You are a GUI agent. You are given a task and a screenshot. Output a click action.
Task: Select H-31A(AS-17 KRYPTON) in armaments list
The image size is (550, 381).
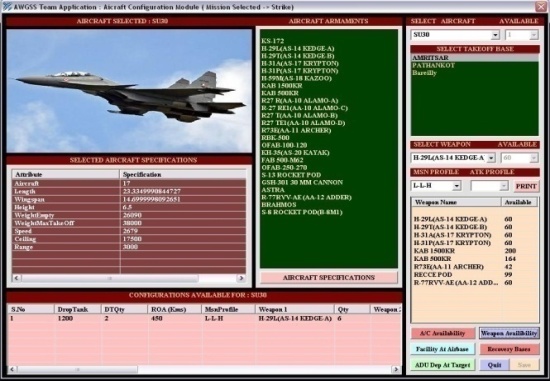click(x=300, y=64)
